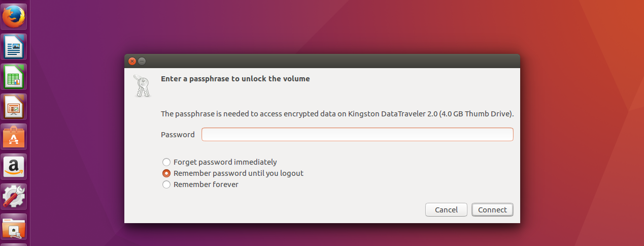The image size is (644, 246).
Task: Open System Settings gear-and-wrench icon
Action: [x=14, y=197]
